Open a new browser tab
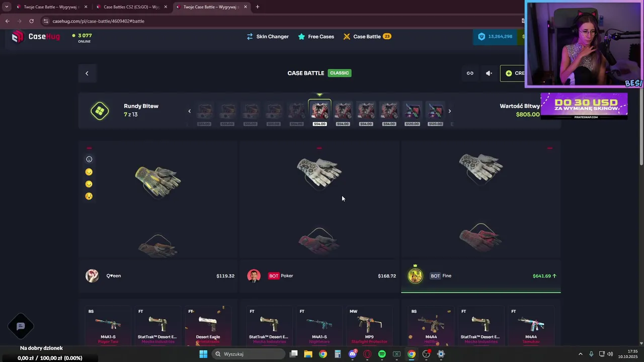Viewport: 644px width, 362px height. [258, 7]
